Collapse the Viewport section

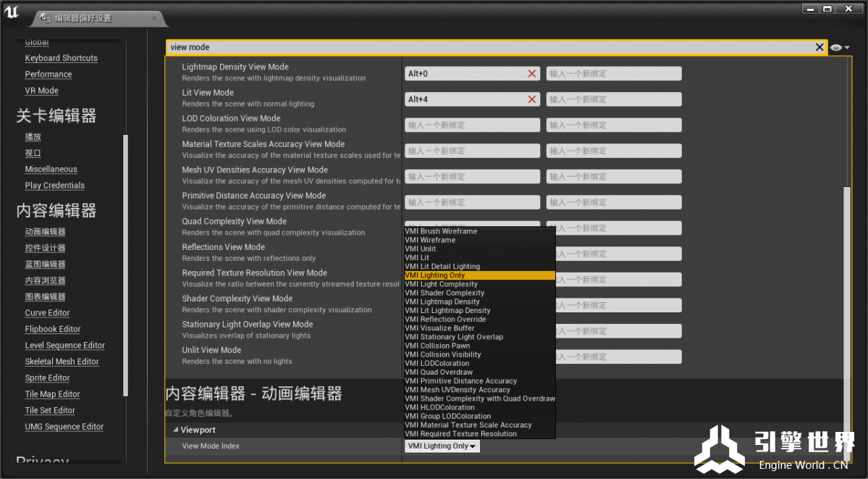(x=175, y=430)
